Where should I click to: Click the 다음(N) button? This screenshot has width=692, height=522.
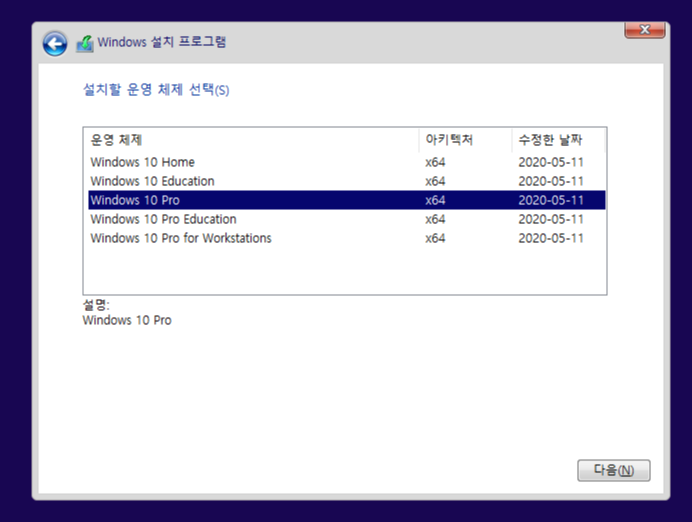(613, 470)
